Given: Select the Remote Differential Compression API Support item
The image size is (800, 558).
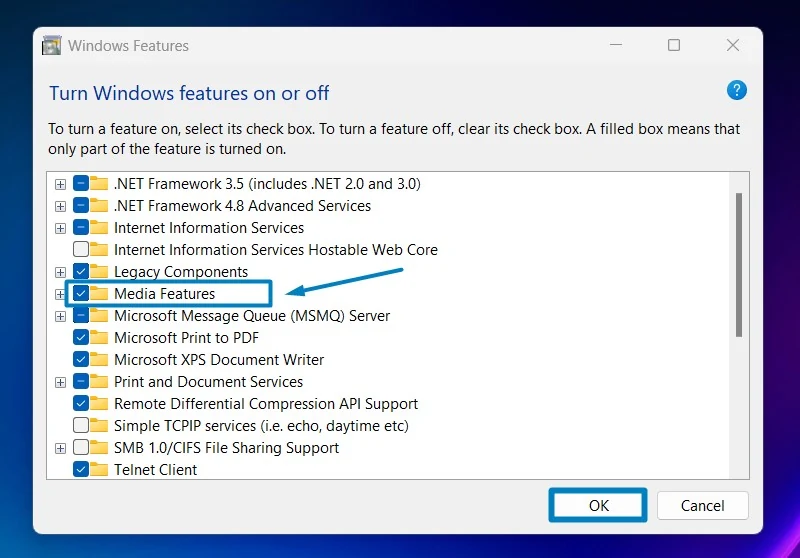Looking at the screenshot, I should (x=266, y=403).
